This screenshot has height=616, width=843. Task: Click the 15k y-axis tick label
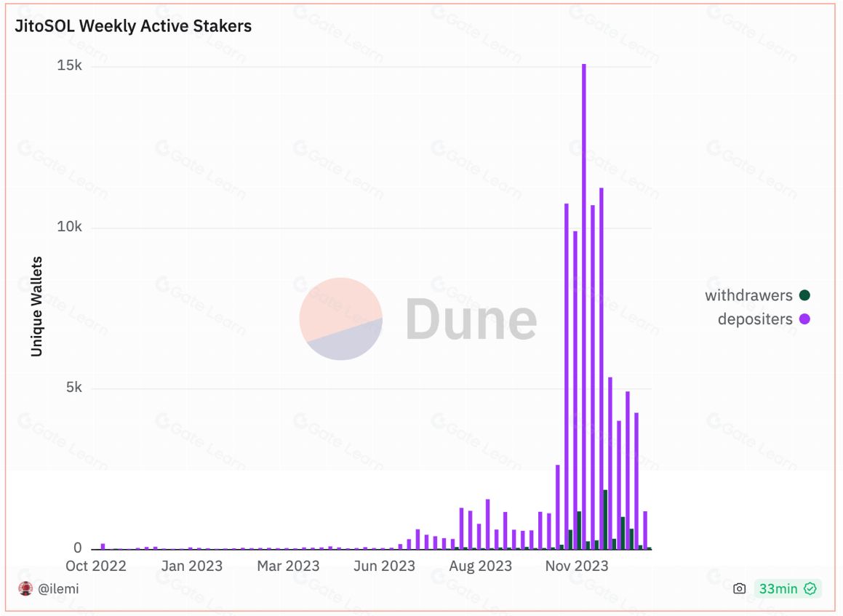tap(70, 66)
